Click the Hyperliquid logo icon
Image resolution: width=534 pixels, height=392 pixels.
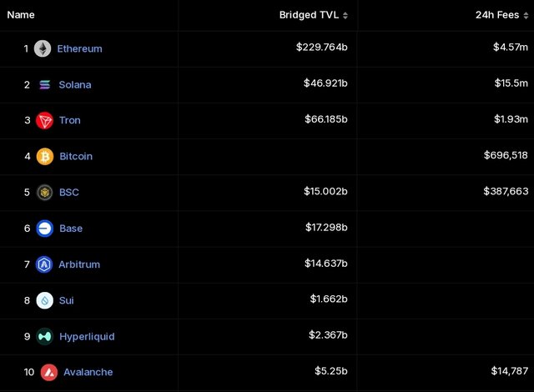(x=44, y=336)
